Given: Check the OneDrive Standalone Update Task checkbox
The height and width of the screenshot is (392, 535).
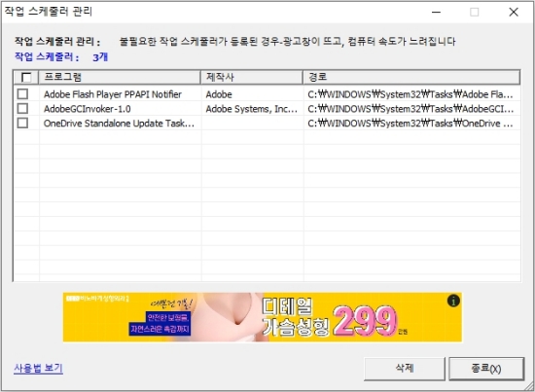Looking at the screenshot, I should [22, 123].
